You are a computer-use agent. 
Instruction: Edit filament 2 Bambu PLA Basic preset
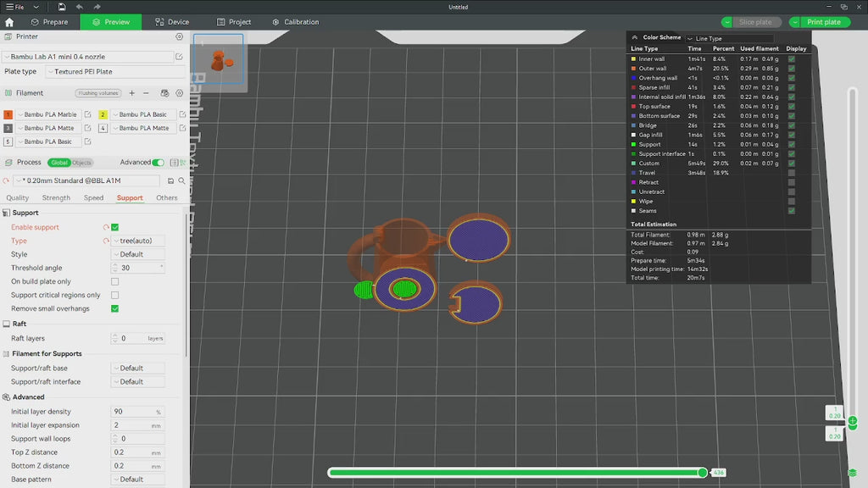pyautogui.click(x=183, y=114)
